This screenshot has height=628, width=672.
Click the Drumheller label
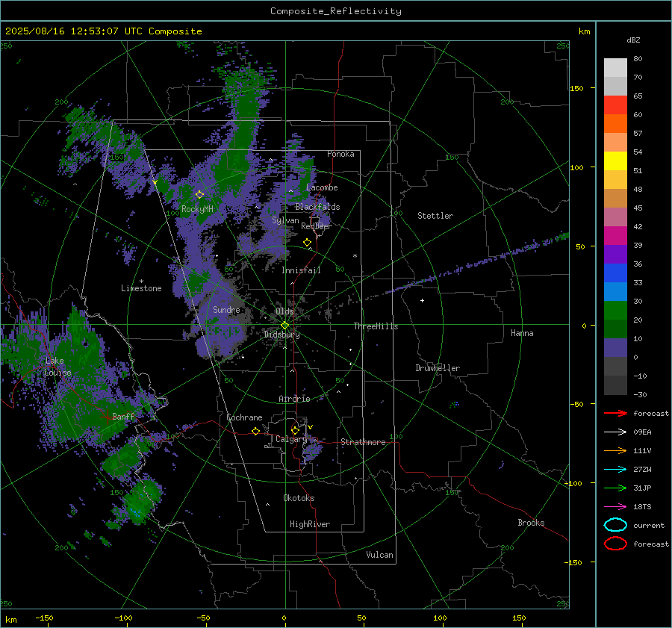pyautogui.click(x=438, y=368)
